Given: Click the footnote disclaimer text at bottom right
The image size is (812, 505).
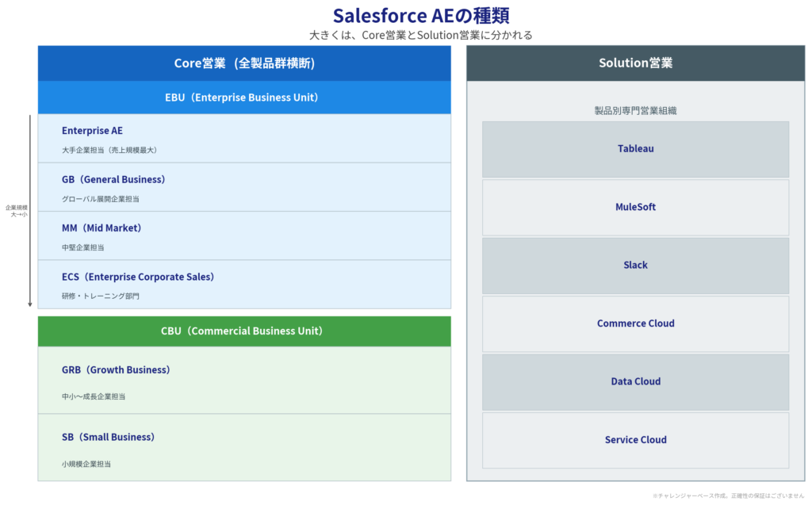Looking at the screenshot, I should (728, 495).
